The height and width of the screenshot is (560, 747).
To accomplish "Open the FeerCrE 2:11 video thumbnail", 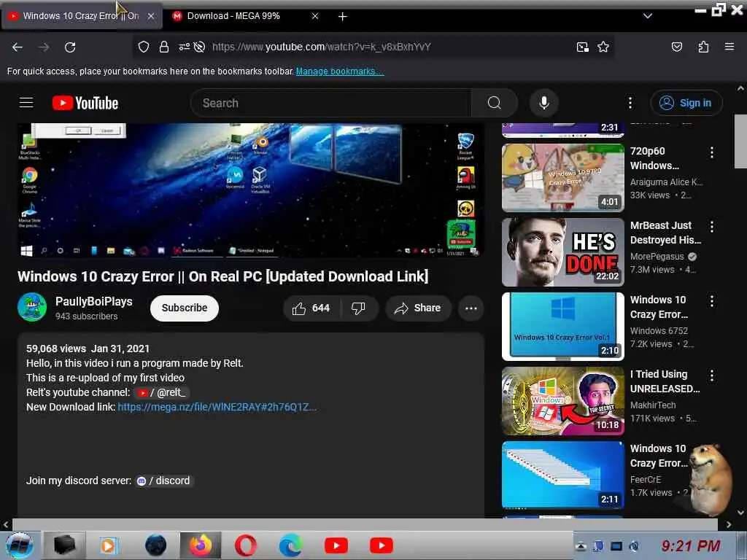I will 562,475.
